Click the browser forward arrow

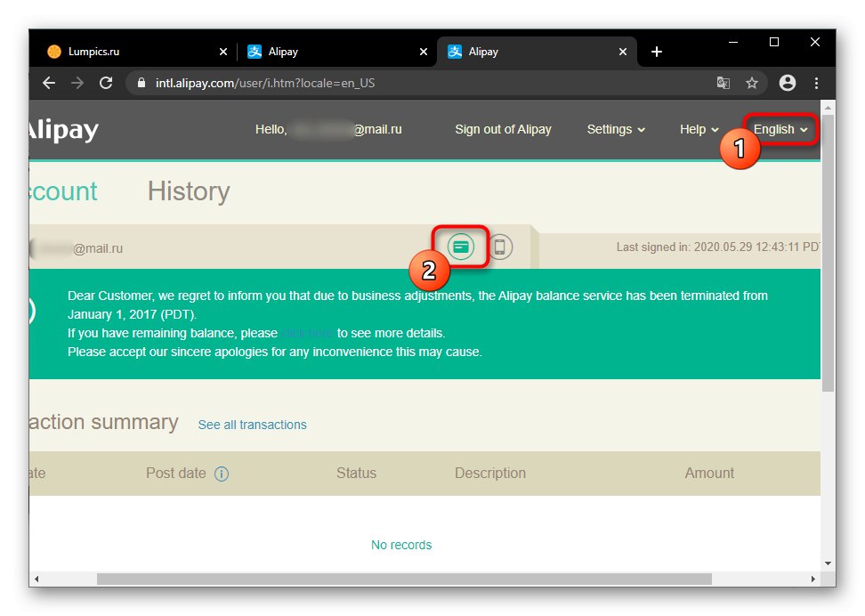tap(77, 83)
